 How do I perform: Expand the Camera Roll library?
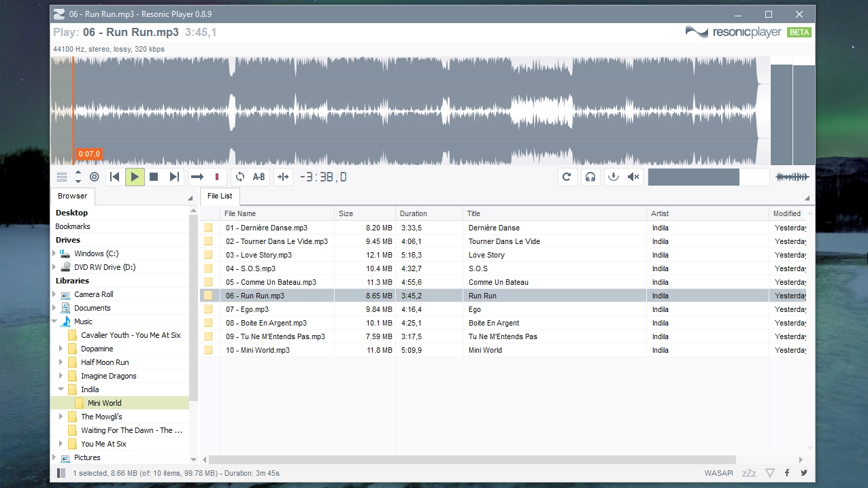(55, 294)
